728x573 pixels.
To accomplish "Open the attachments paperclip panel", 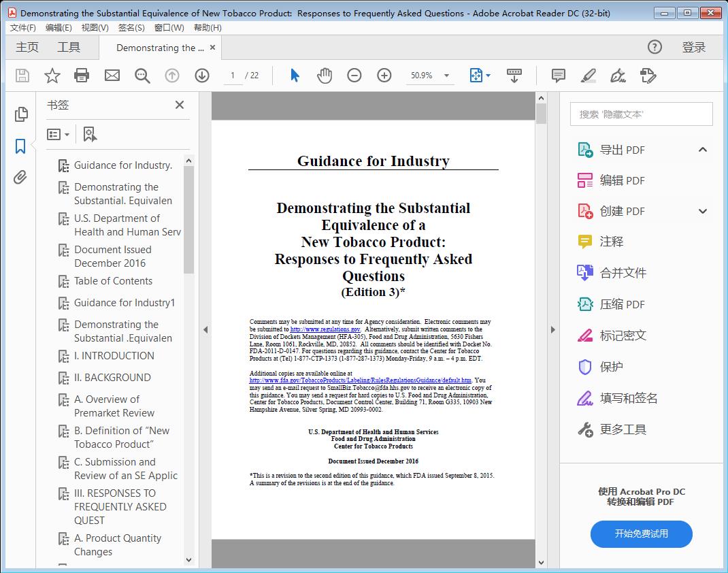I will coord(20,178).
